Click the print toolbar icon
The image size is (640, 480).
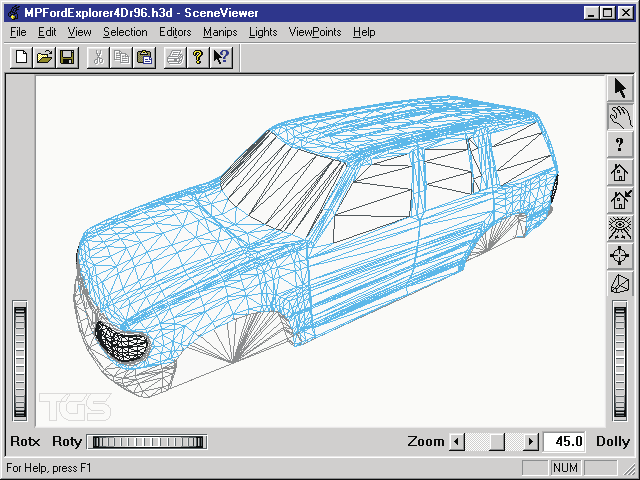tap(175, 58)
